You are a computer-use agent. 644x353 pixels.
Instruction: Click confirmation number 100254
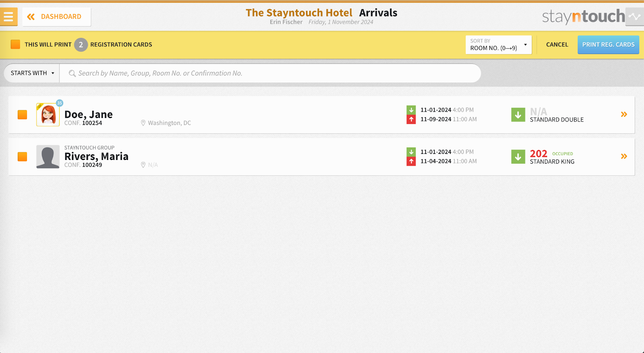[x=92, y=123]
